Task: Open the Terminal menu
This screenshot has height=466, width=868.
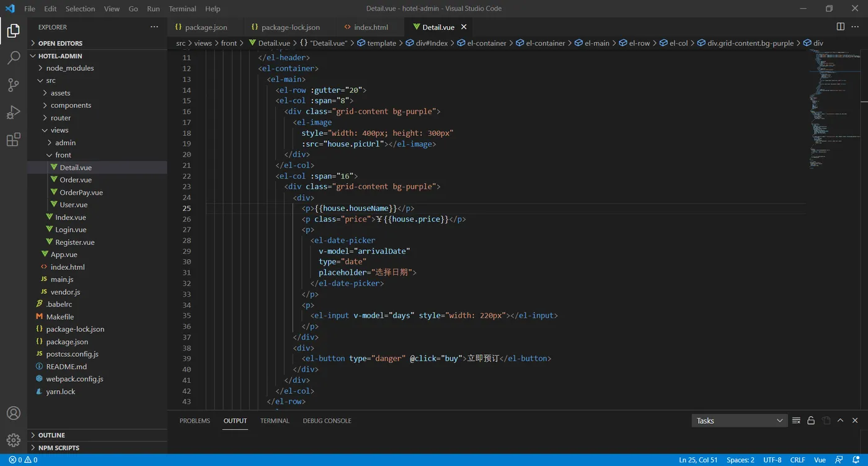Action: point(182,9)
